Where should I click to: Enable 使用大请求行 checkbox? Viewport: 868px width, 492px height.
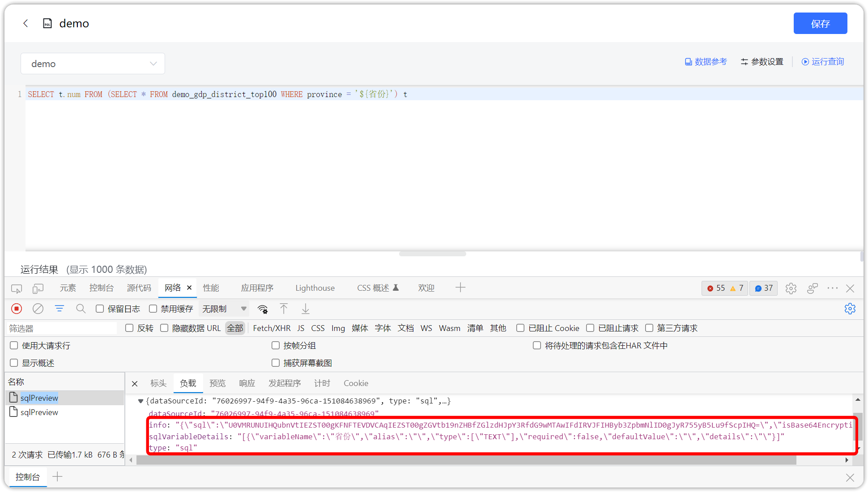(x=14, y=345)
